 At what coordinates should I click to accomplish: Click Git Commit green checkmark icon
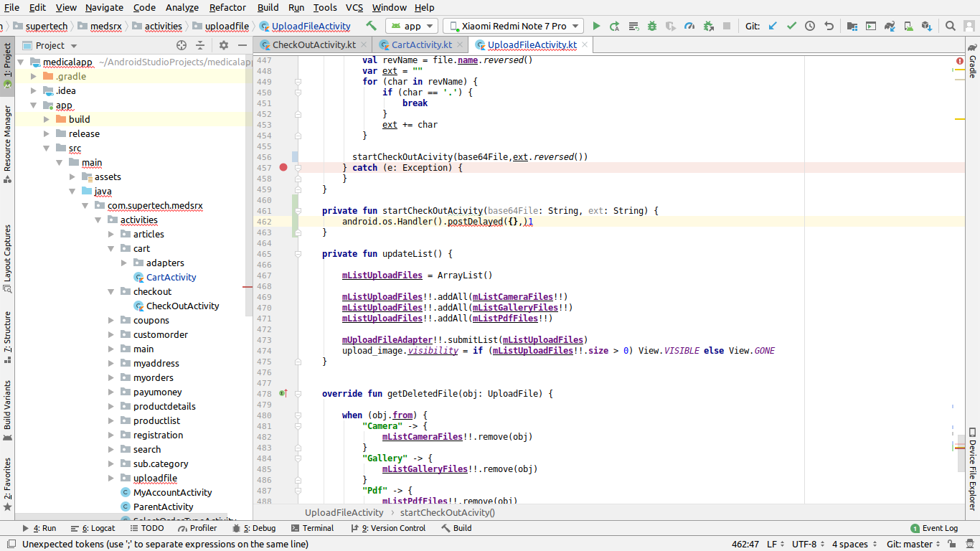click(791, 26)
